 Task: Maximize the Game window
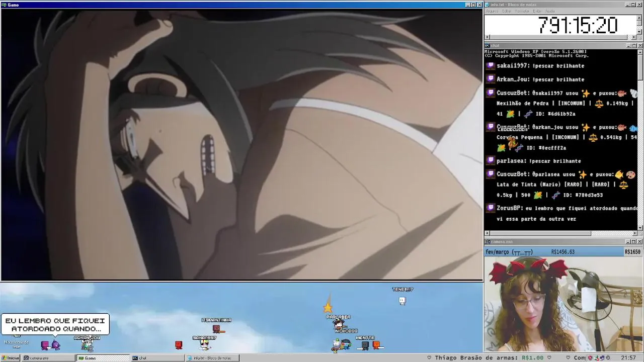click(473, 5)
